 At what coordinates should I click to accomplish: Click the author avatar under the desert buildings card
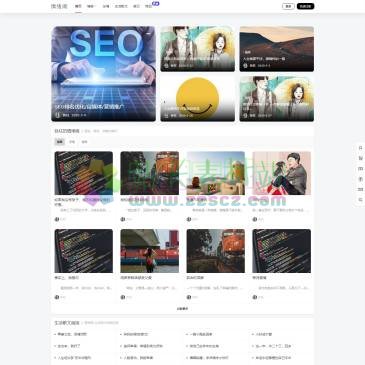click(x=189, y=219)
